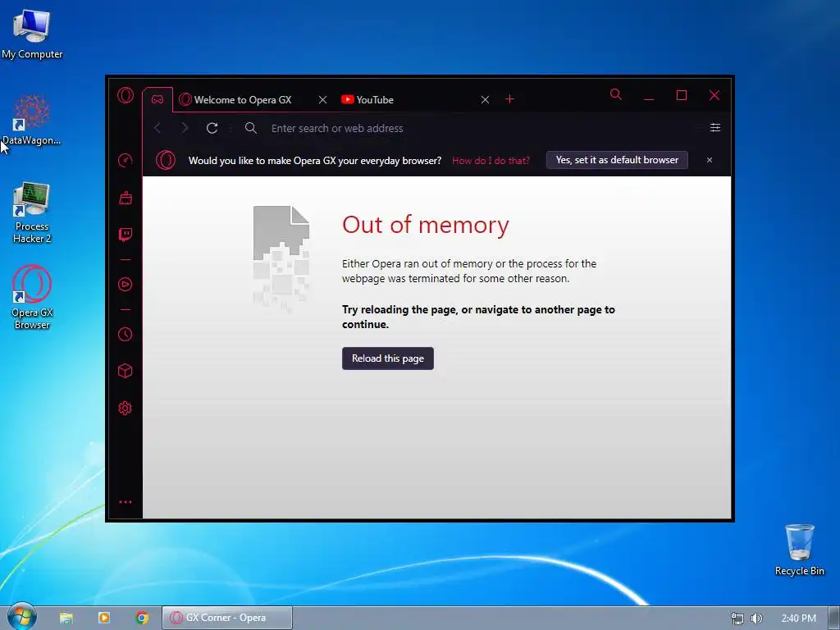Open Easy Setup sliders icon

pyautogui.click(x=715, y=127)
